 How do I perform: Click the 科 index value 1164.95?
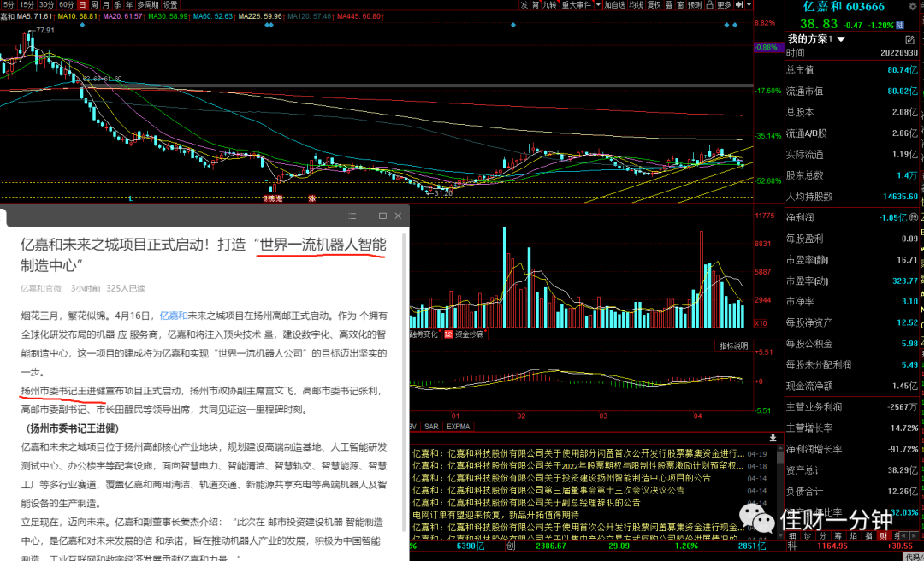point(832,546)
